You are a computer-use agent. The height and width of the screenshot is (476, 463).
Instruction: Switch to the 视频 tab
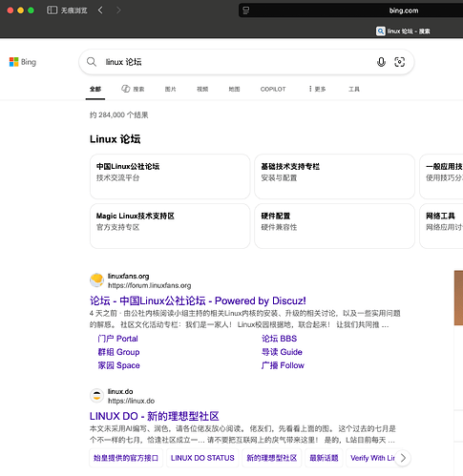202,89
